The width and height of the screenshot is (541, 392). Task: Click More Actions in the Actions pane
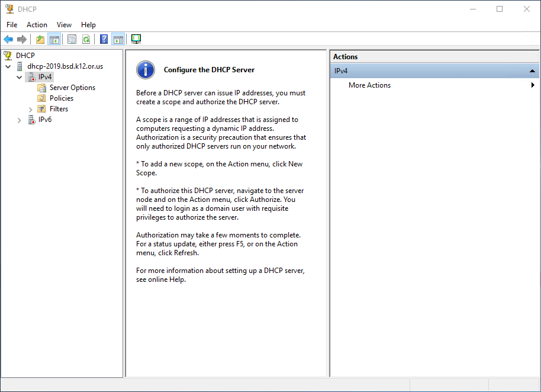tap(369, 85)
